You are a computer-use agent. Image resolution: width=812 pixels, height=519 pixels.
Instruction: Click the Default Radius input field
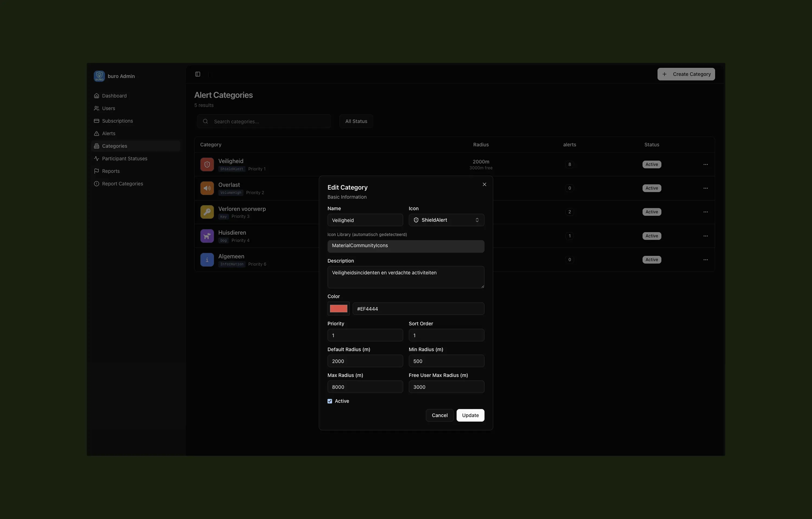(x=365, y=361)
